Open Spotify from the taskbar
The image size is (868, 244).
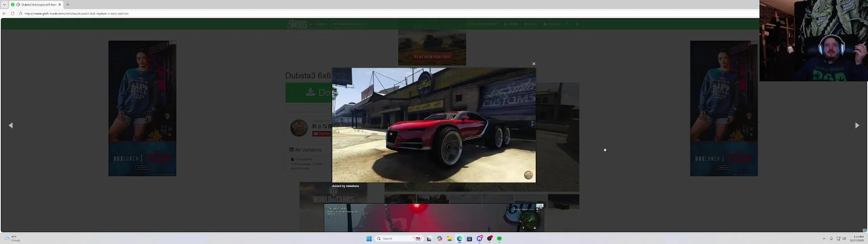(499, 239)
